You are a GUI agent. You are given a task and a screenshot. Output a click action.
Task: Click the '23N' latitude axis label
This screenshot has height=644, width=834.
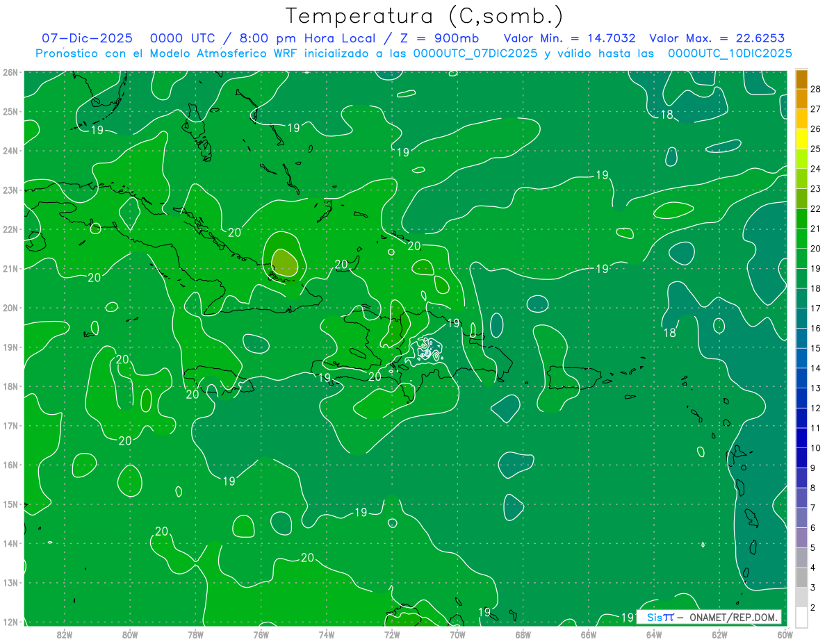pyautogui.click(x=10, y=190)
